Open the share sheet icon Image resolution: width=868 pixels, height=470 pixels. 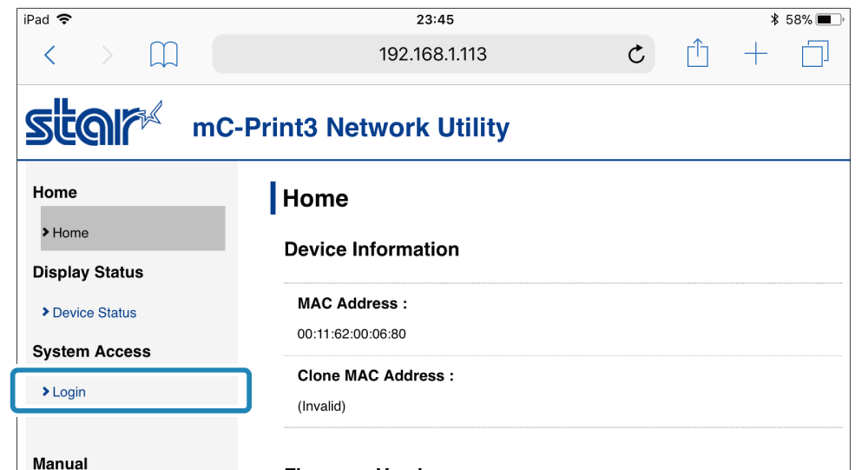[698, 54]
